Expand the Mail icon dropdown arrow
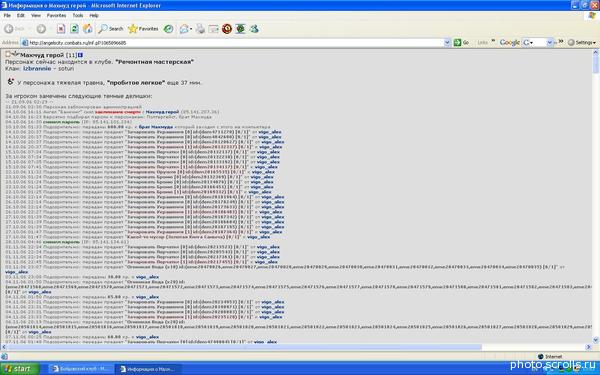The image size is (600, 375). (x=191, y=29)
